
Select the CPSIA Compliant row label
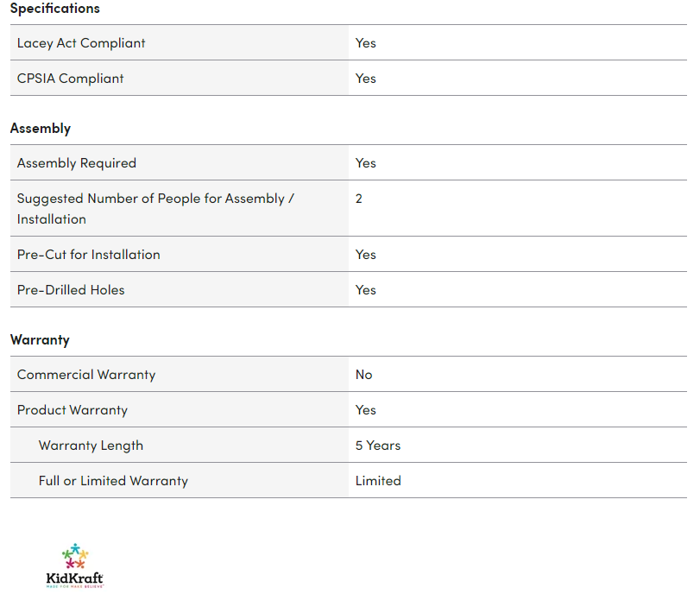[x=71, y=79]
